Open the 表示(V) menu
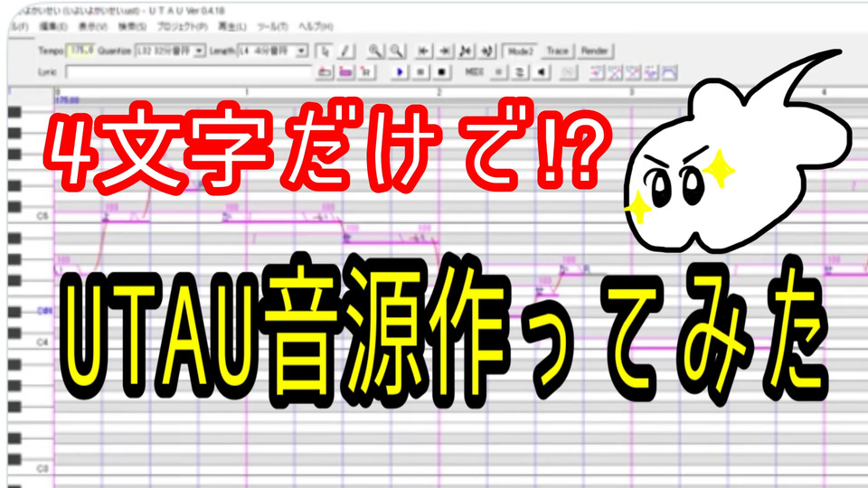The height and width of the screenshot is (488, 868). click(92, 26)
